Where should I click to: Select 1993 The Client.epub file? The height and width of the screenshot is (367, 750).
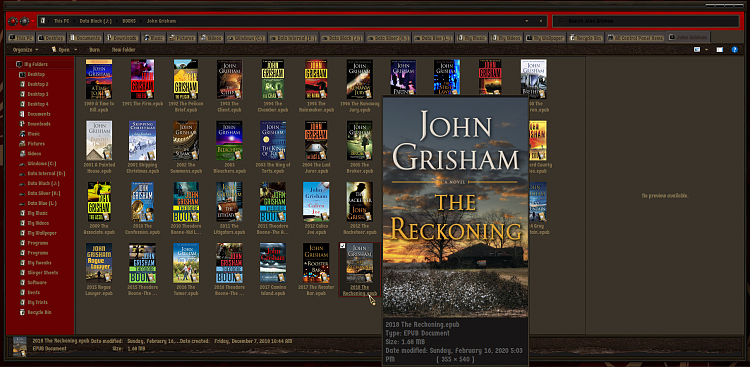(229, 86)
